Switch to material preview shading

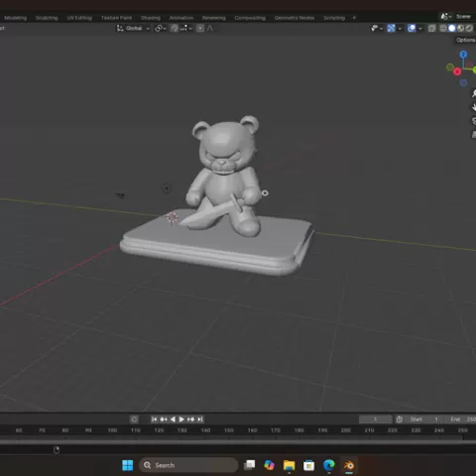tap(460, 29)
